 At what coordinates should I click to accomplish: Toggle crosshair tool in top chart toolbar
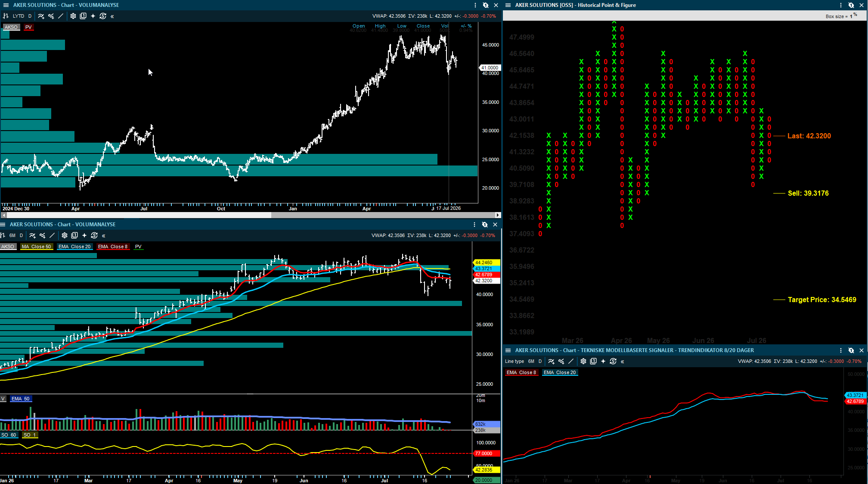coord(93,16)
